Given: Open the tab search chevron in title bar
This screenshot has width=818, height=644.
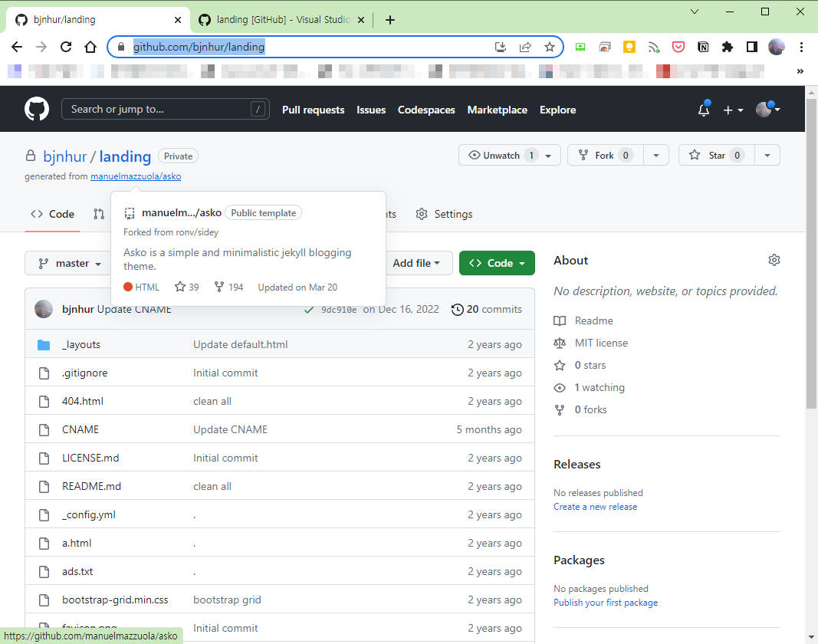Looking at the screenshot, I should (x=695, y=11).
